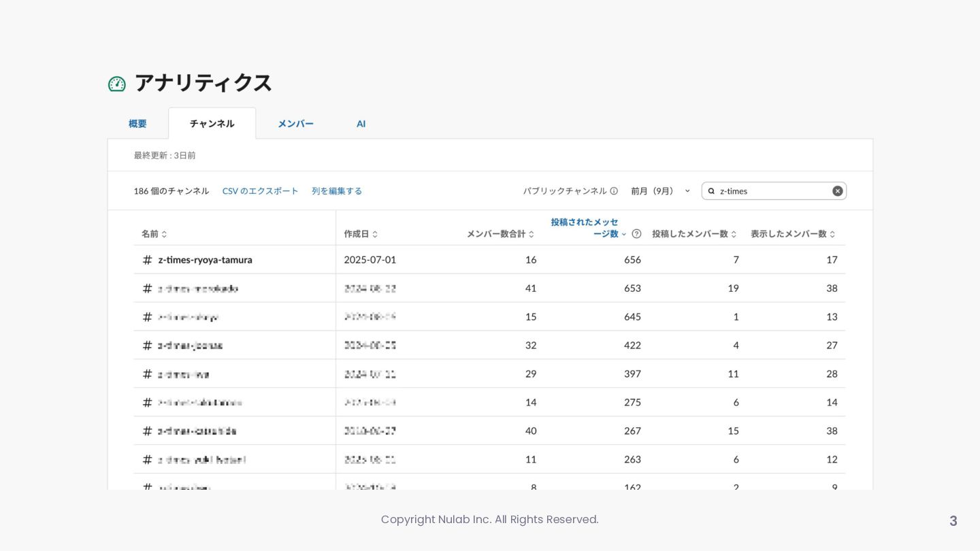
Task: Click CSV のエクスポート link
Action: pos(260,191)
